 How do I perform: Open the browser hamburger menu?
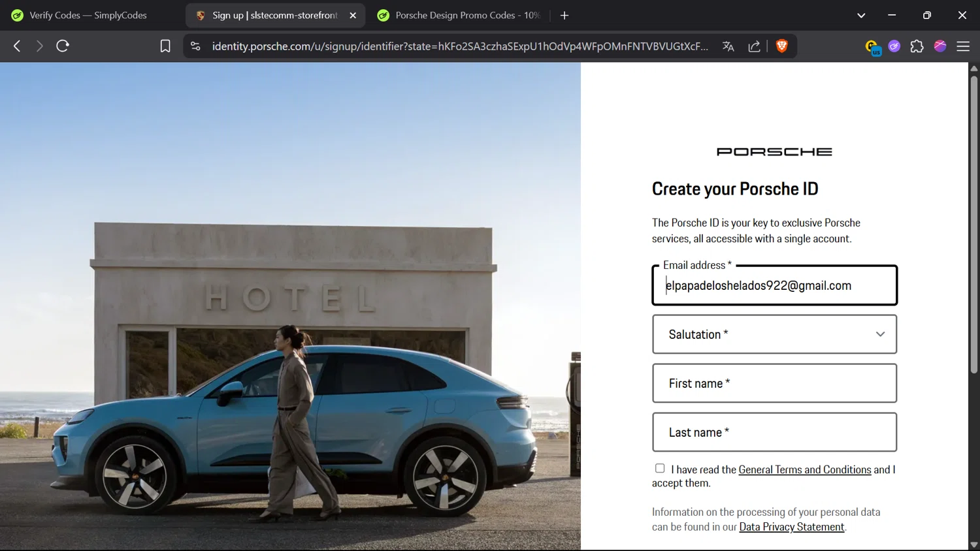coord(963,46)
